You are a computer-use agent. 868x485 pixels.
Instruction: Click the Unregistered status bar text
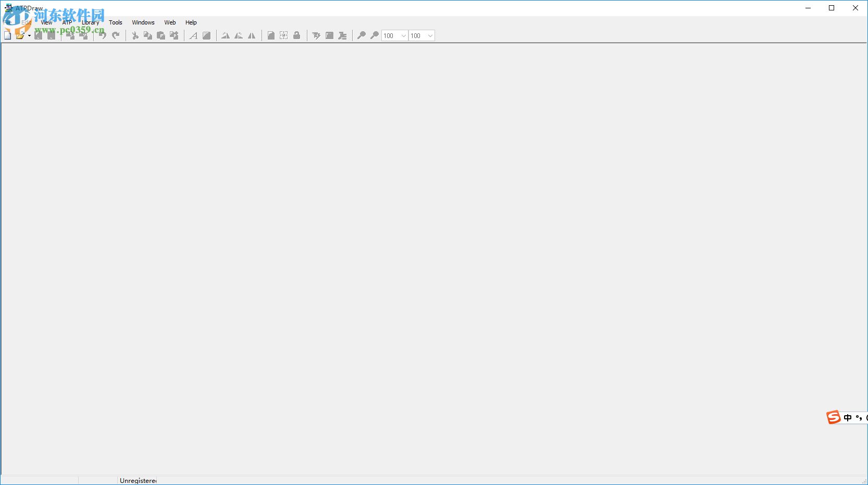point(138,480)
